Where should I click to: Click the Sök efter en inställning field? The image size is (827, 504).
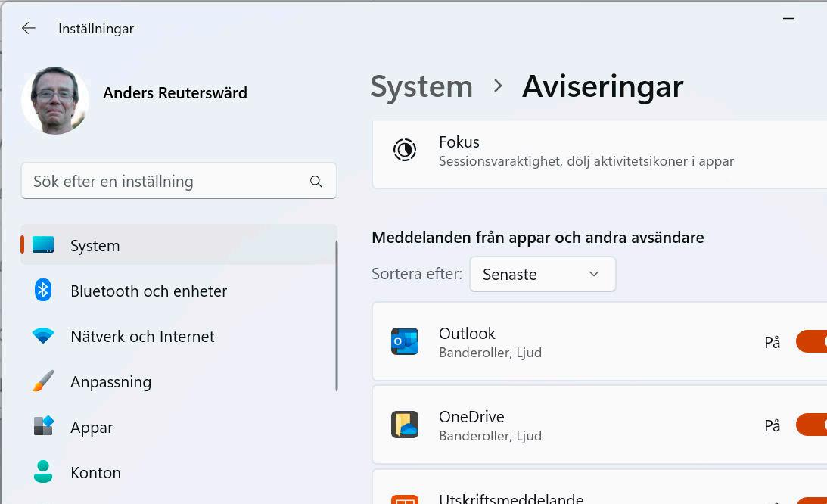[x=166, y=182]
